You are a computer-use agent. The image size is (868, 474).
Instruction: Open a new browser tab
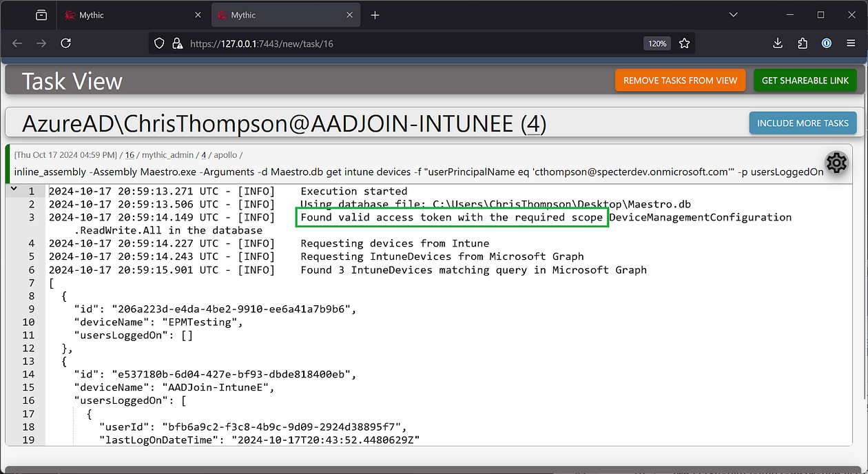click(375, 15)
